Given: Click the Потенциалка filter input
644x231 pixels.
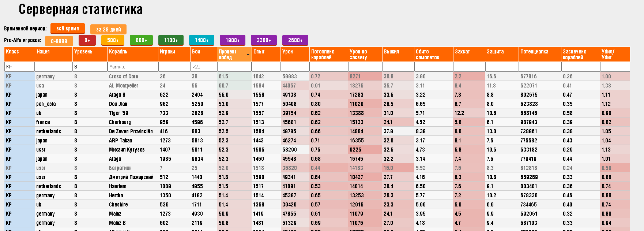Looking at the screenshot, I should [x=540, y=67].
